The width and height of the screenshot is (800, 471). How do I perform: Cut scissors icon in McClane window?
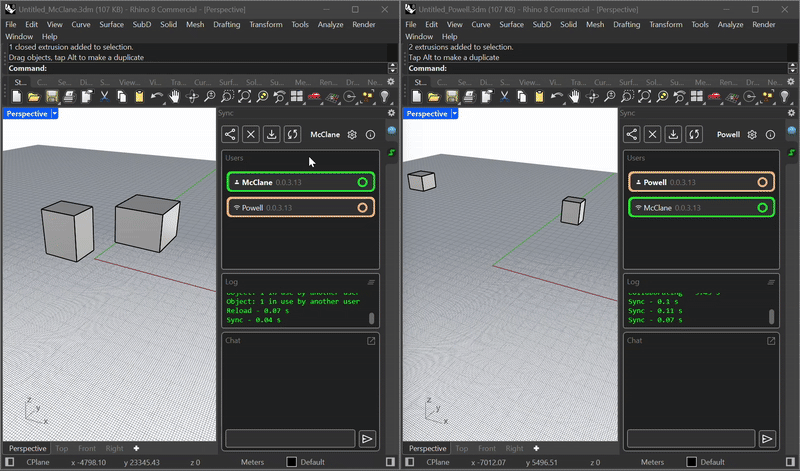(104, 96)
